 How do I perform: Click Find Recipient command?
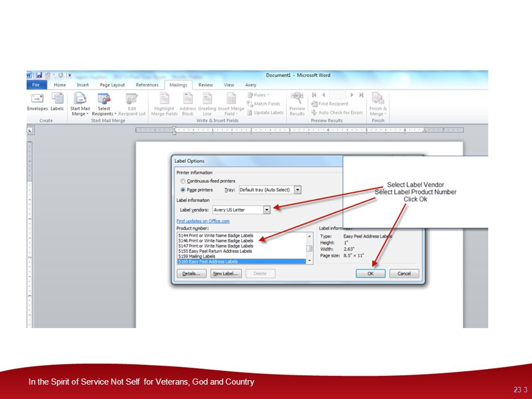click(x=330, y=104)
